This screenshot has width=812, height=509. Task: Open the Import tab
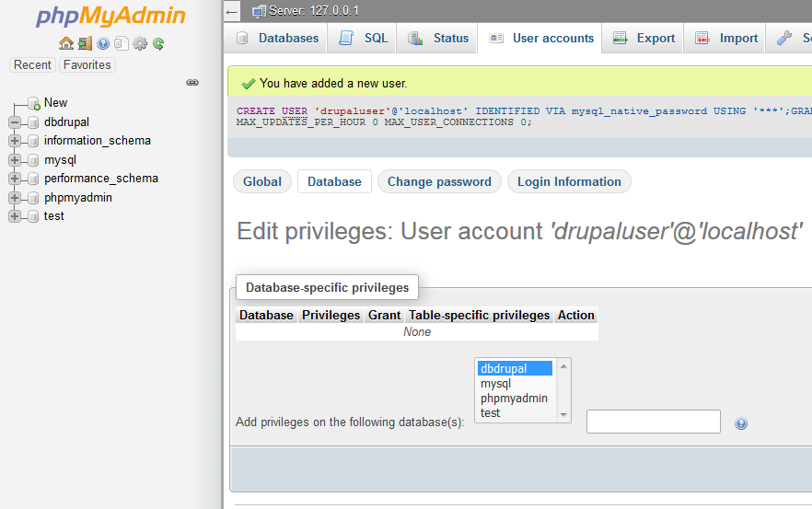(x=725, y=38)
